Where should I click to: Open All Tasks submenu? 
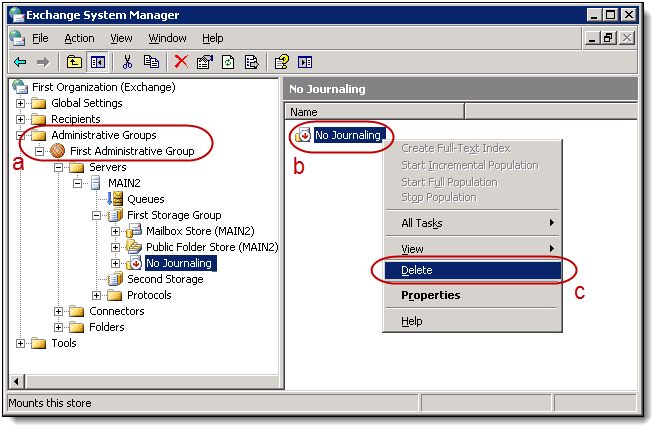tap(473, 223)
